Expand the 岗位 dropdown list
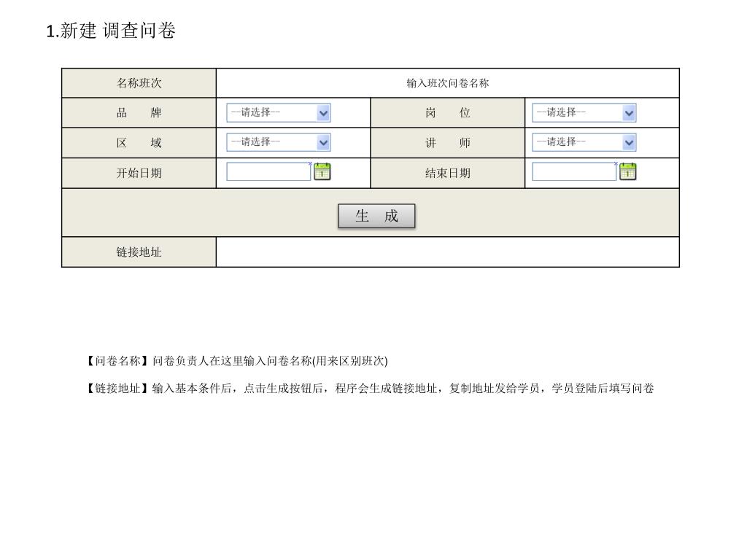Image resolution: width=747 pixels, height=560 pixels. pos(584,113)
